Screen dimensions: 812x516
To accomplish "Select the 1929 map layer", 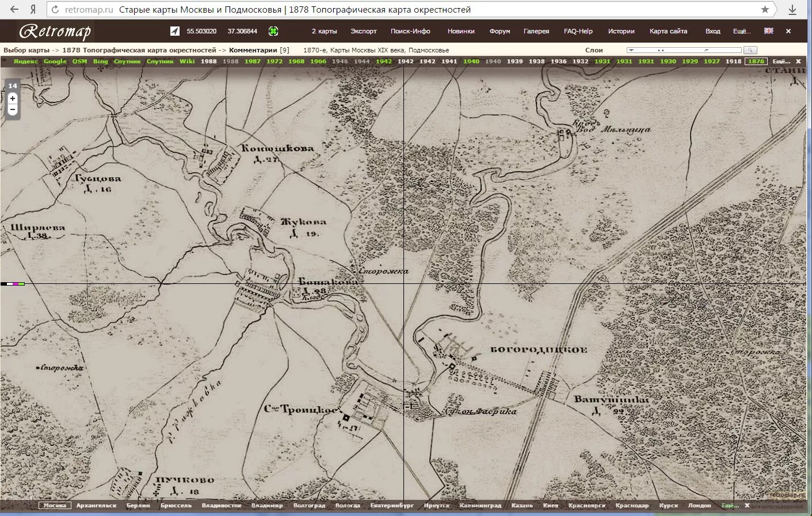I will (690, 61).
